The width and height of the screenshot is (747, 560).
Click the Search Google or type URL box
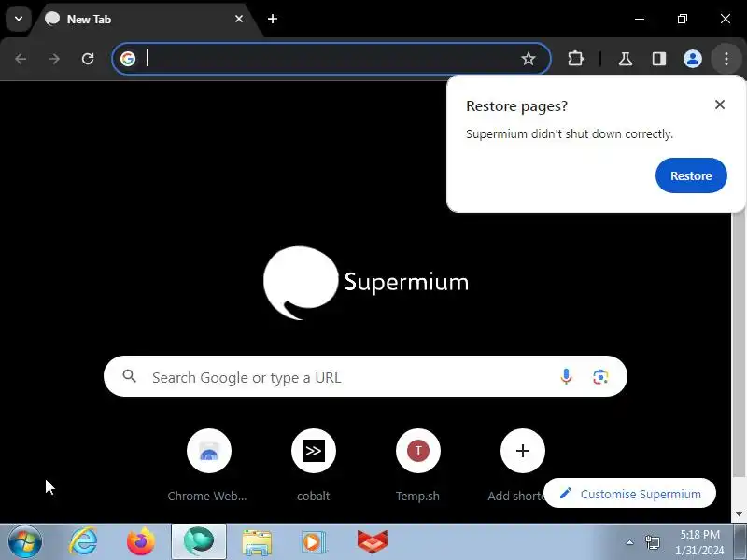tap(365, 376)
